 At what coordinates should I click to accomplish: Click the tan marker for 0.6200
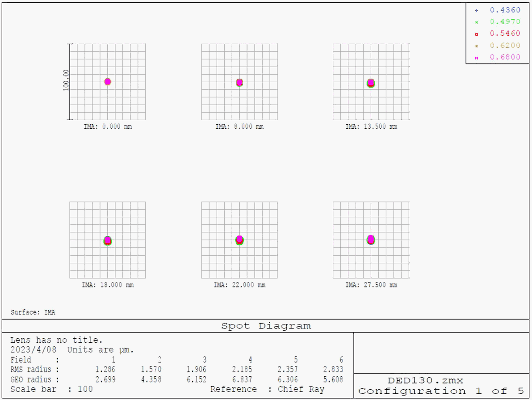477,46
